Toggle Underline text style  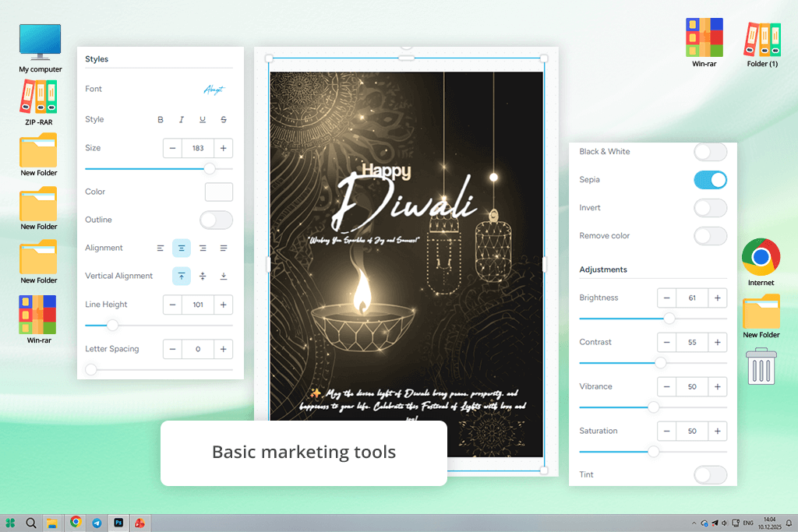(203, 119)
